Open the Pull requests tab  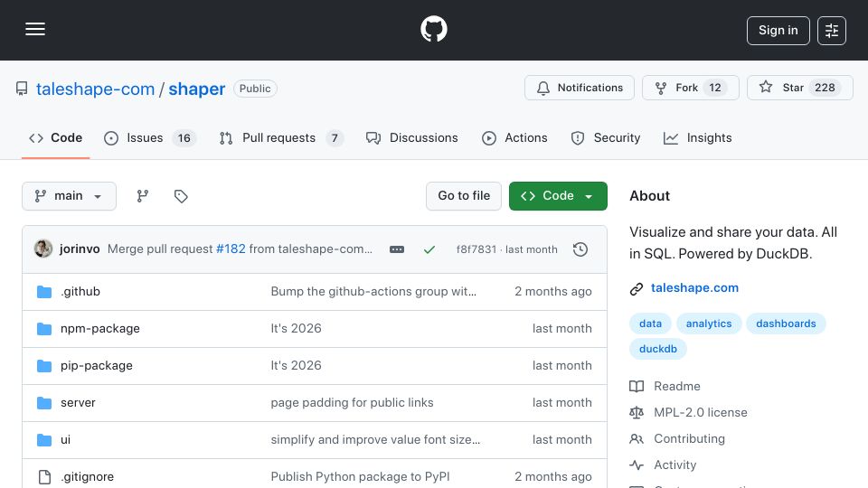[281, 137]
